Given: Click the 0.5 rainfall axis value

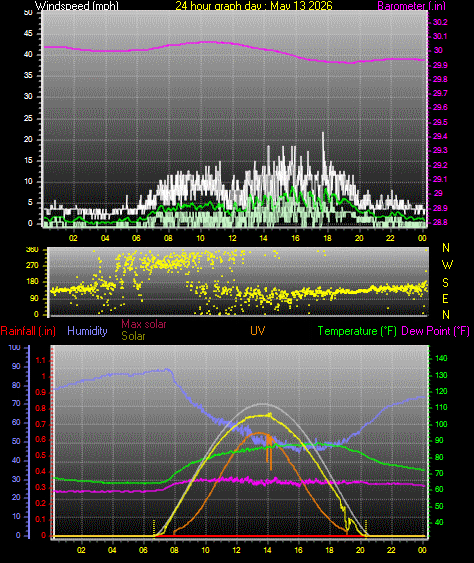Looking at the screenshot, I should 41,456.
